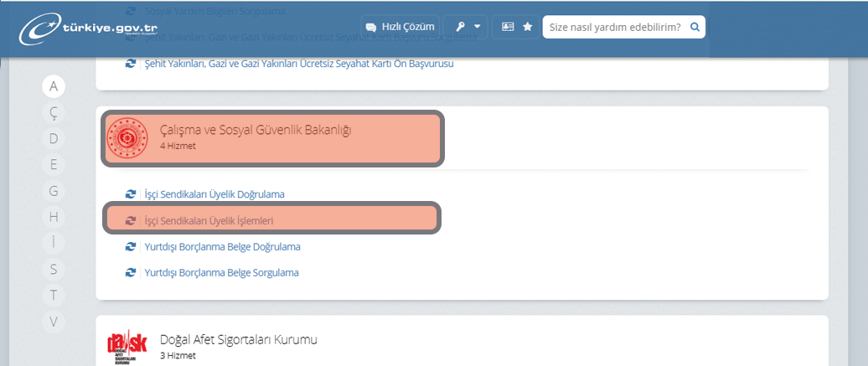
Task: Open the key login dropdown
Action: pyautogui.click(x=466, y=27)
